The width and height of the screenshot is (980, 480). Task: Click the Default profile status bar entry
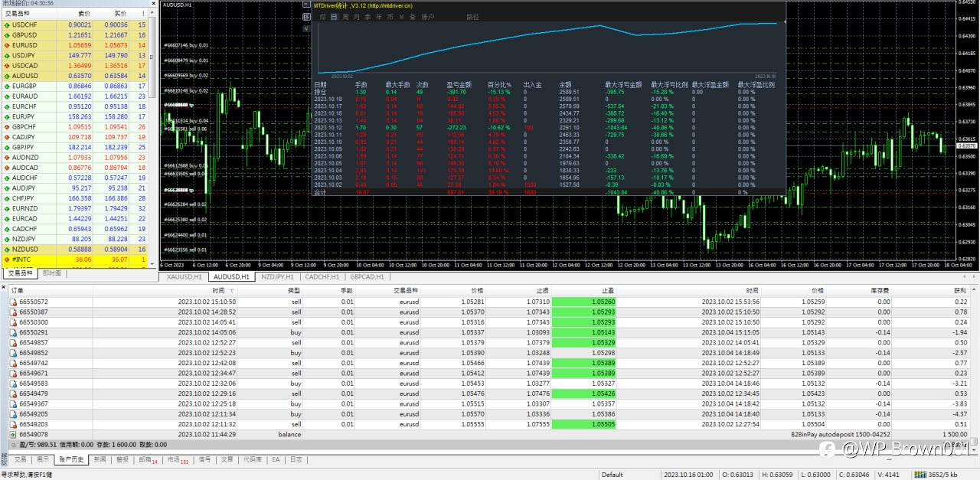click(x=612, y=475)
